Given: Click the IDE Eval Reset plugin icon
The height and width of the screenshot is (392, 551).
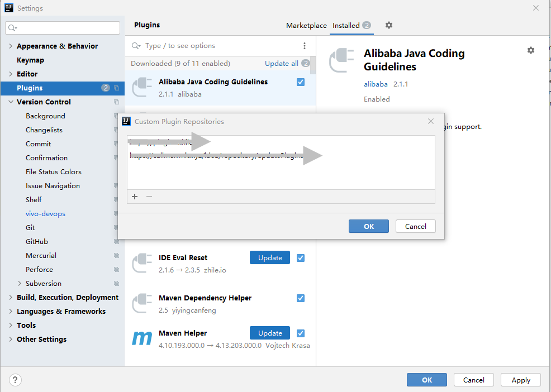Looking at the screenshot, I should [142, 263].
